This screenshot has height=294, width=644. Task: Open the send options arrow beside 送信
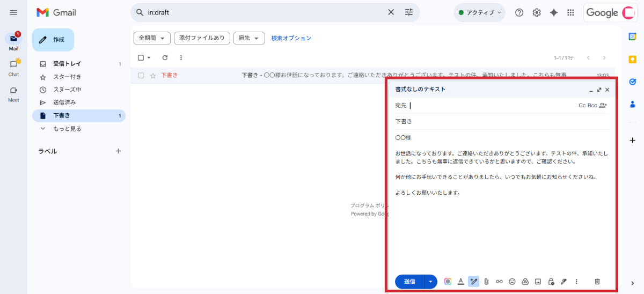click(x=431, y=282)
